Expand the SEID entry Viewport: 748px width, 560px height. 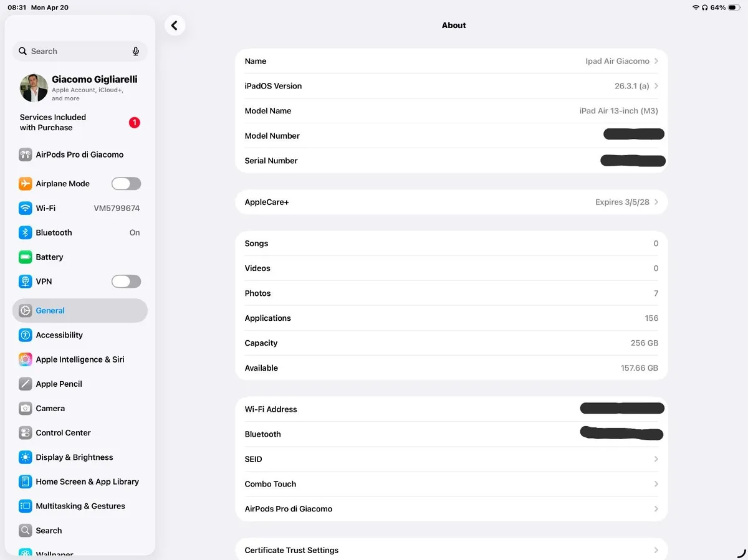[x=451, y=459]
